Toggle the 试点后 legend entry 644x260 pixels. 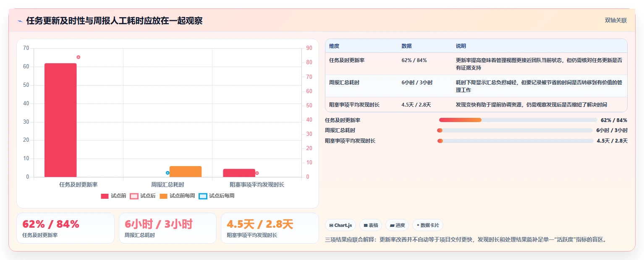[143, 196]
